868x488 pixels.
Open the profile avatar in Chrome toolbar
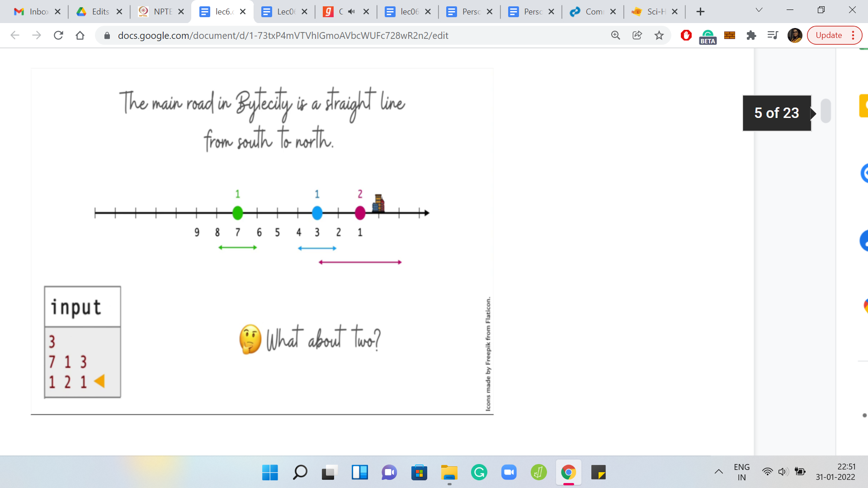pyautogui.click(x=794, y=35)
